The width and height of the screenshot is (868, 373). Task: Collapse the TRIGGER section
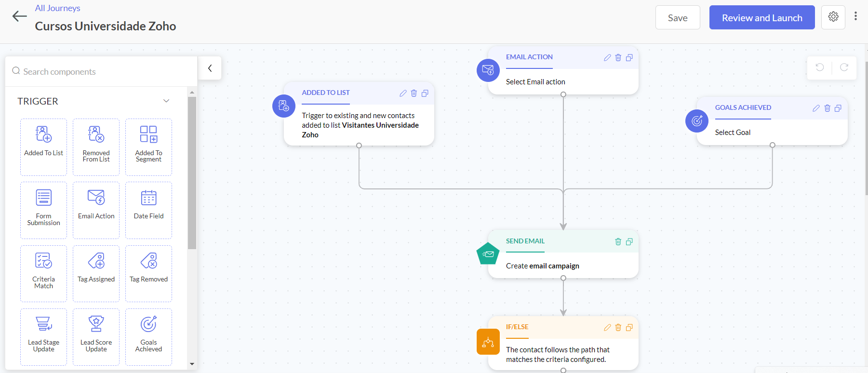[x=166, y=101]
